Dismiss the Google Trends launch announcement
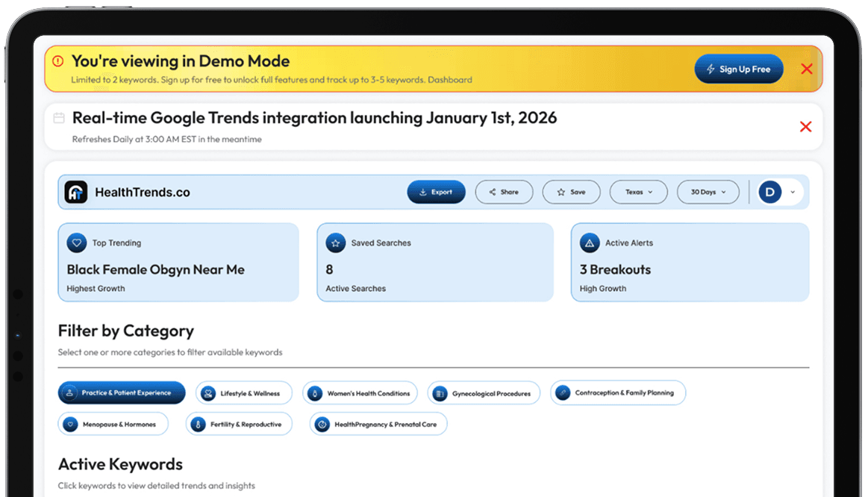The image size is (868, 497). (805, 126)
